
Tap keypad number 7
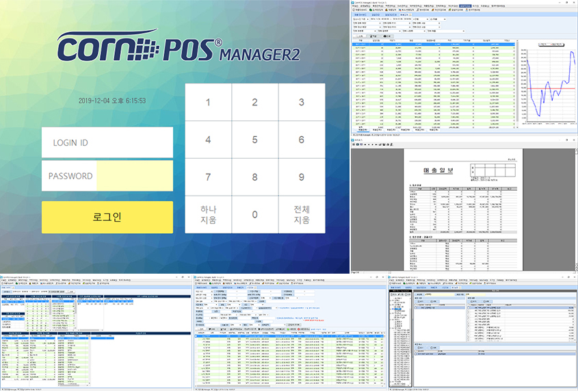[x=208, y=177]
